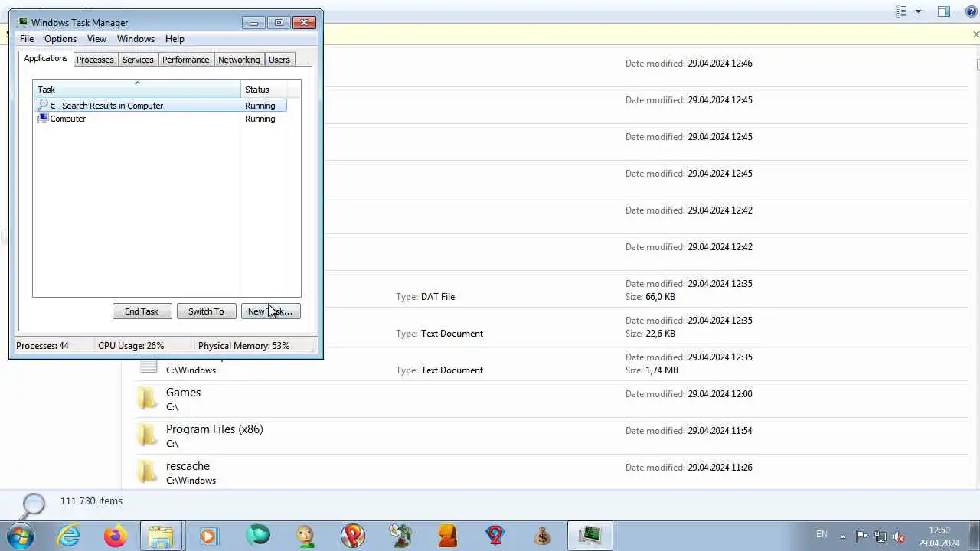The image size is (980, 551).
Task: Open Firefox from the taskbar
Action: coord(116,536)
